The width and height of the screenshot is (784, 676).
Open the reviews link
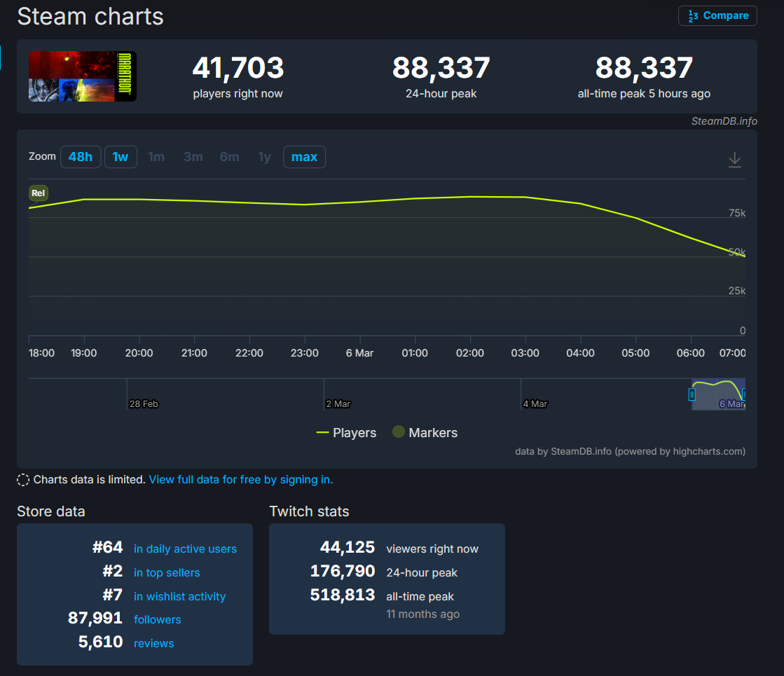pyautogui.click(x=153, y=644)
